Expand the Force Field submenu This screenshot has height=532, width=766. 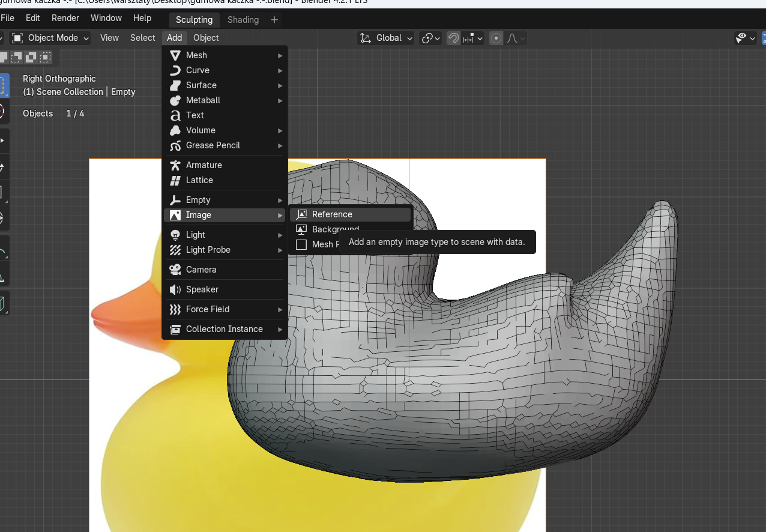(225, 309)
